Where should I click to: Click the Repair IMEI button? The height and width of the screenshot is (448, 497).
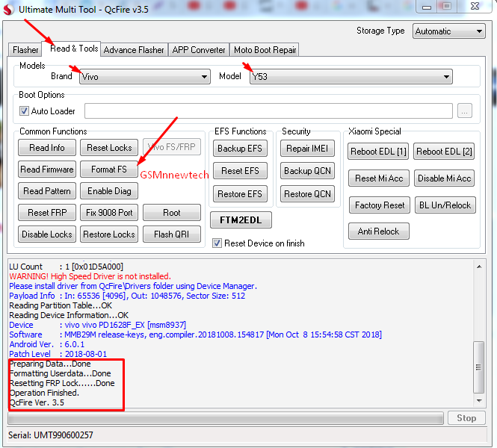307,149
